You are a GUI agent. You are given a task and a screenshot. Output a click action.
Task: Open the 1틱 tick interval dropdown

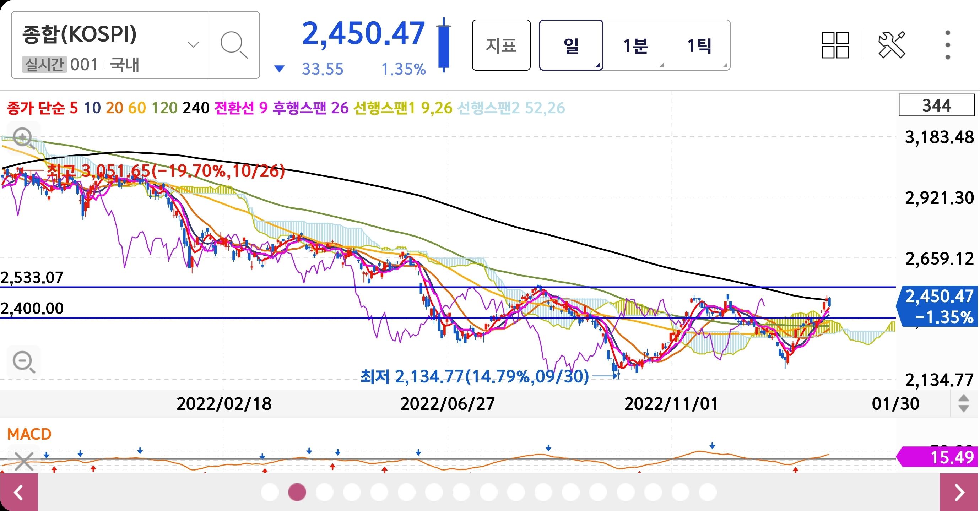pos(699,45)
